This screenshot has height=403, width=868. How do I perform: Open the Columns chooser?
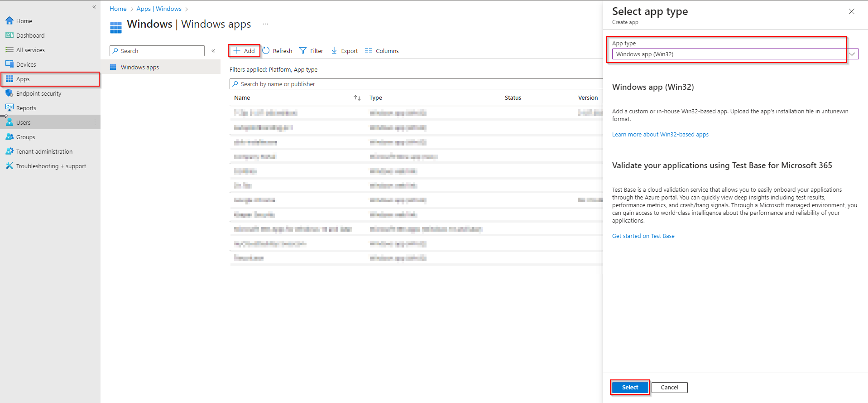pos(382,51)
